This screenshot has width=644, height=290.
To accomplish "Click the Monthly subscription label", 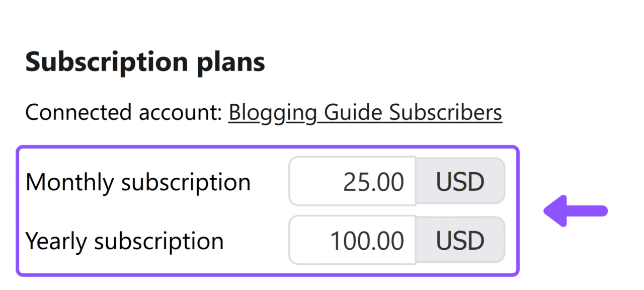I will 138,182.
